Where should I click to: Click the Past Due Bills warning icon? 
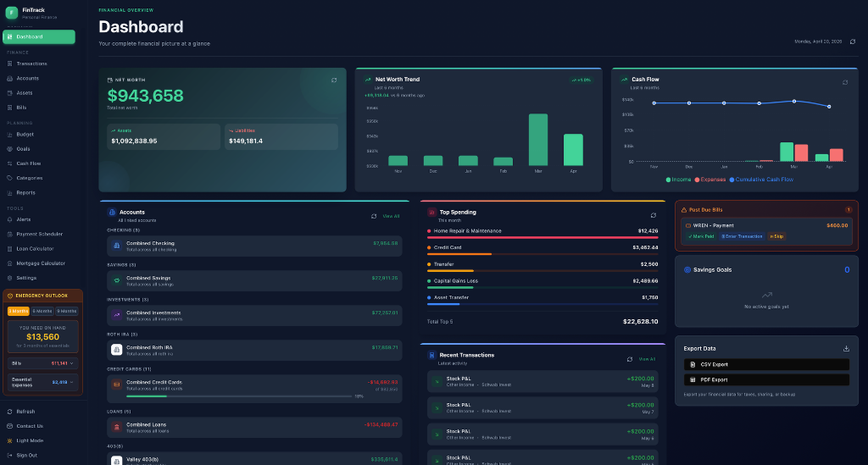684,209
